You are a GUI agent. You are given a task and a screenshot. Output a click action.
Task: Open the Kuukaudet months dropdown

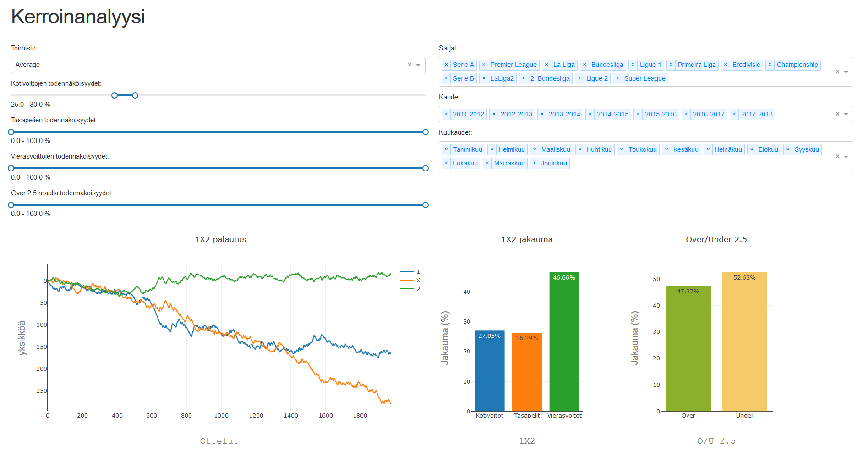click(846, 157)
